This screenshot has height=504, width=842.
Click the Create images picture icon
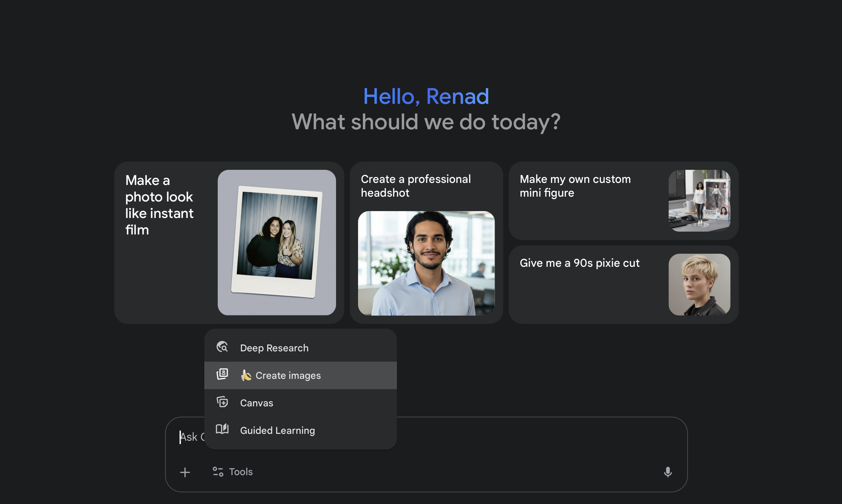tap(222, 374)
